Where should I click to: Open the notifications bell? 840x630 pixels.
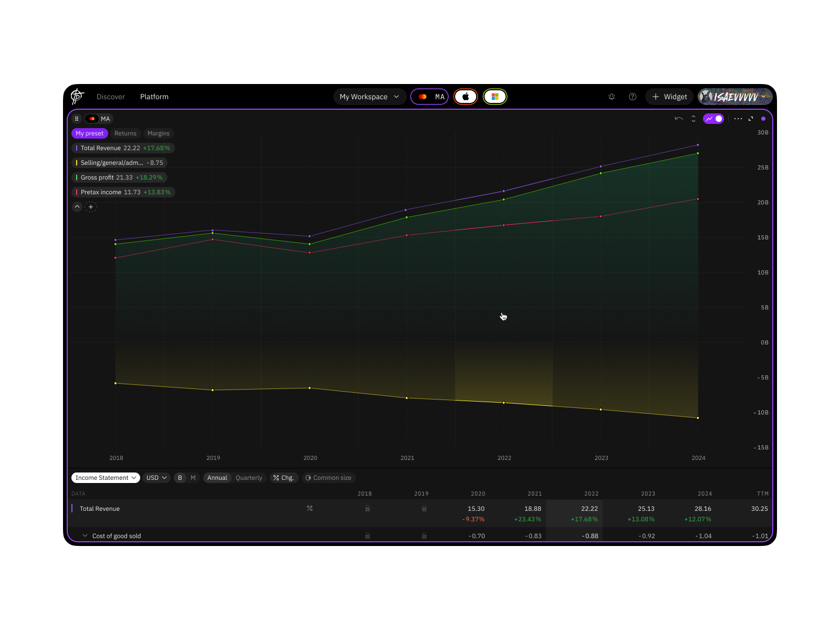612,97
